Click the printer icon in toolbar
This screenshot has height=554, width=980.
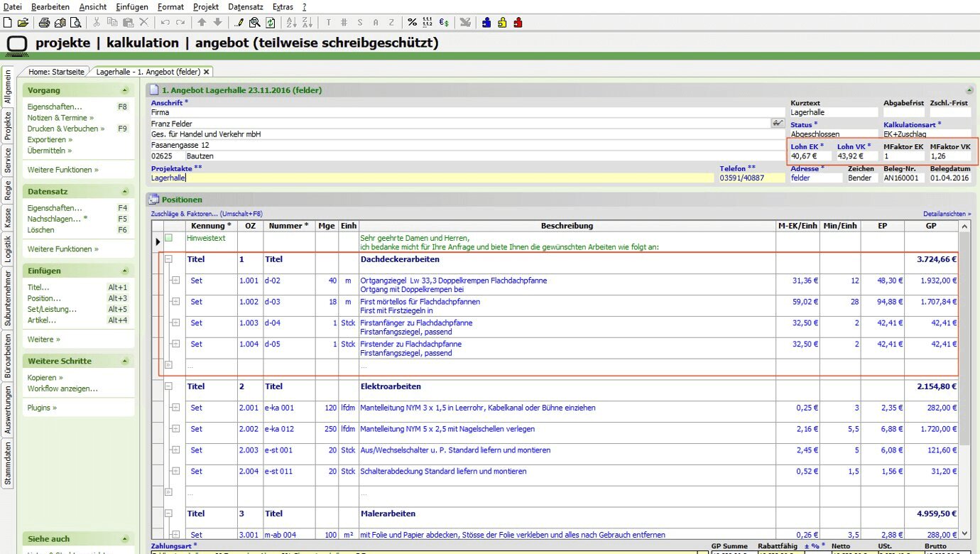pos(45,23)
